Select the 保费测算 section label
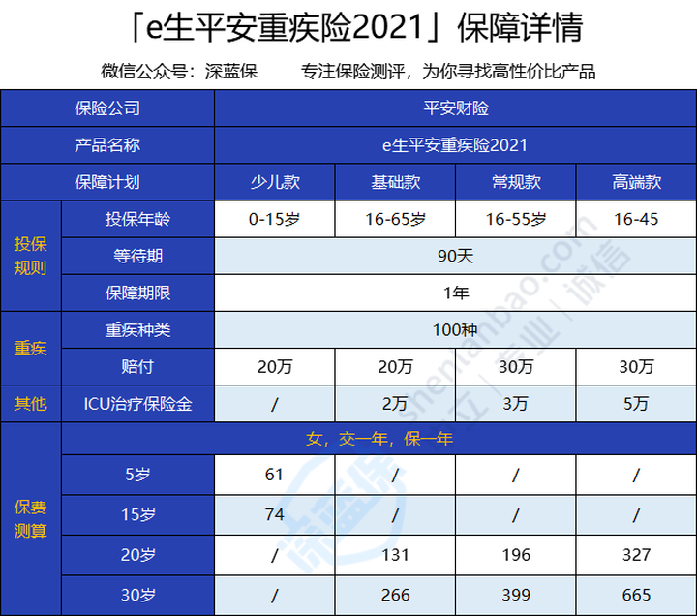Image resolution: width=697 pixels, height=616 pixels. (30, 519)
